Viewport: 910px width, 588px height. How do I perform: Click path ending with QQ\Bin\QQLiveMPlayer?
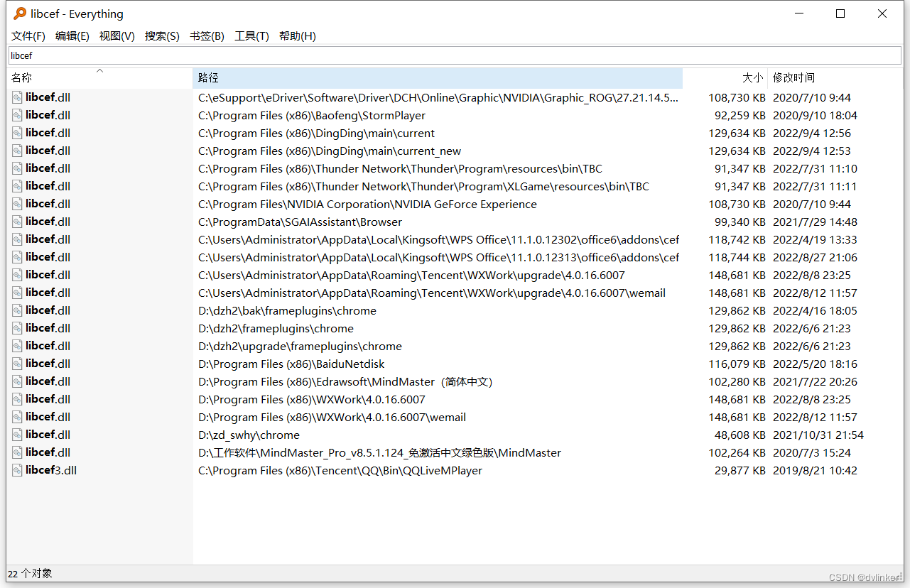coord(340,470)
